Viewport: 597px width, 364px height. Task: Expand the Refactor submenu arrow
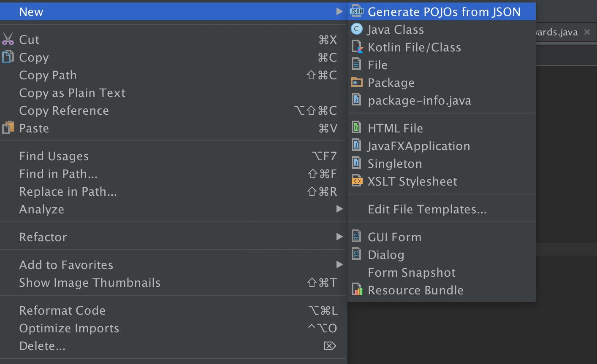tap(339, 237)
